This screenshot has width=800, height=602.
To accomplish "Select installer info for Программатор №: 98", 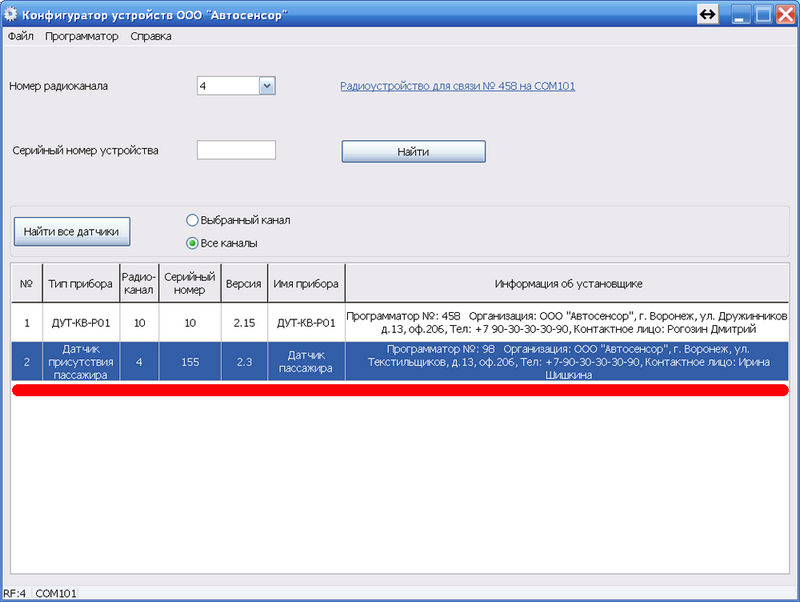I will [567, 362].
